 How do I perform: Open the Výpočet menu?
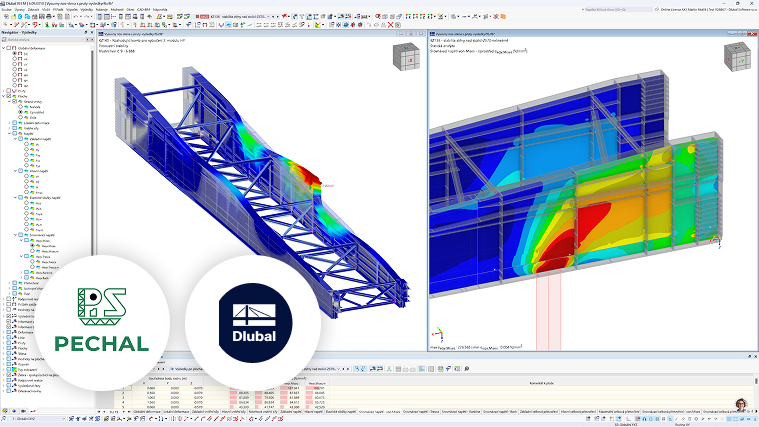click(x=71, y=9)
